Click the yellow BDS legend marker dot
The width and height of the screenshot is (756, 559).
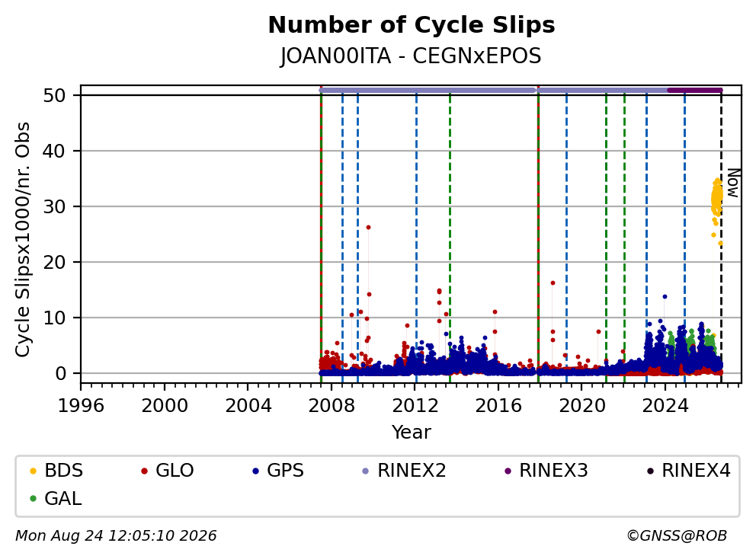34,471
